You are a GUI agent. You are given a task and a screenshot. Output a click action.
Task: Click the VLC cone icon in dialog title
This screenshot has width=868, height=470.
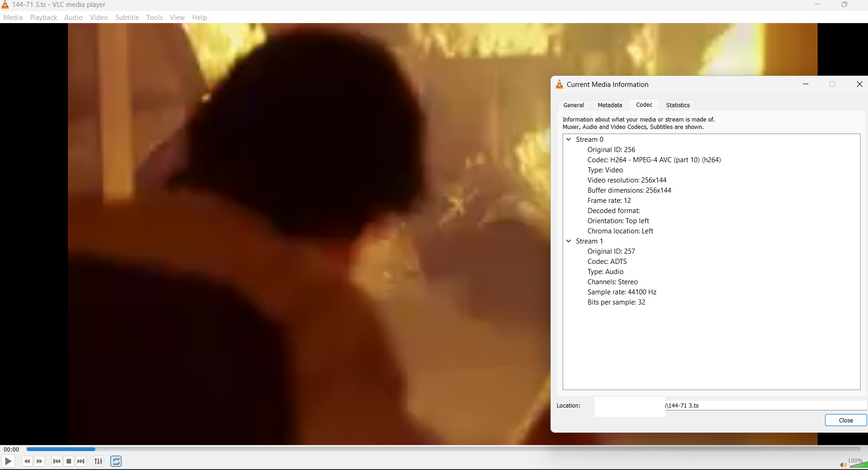(x=559, y=84)
